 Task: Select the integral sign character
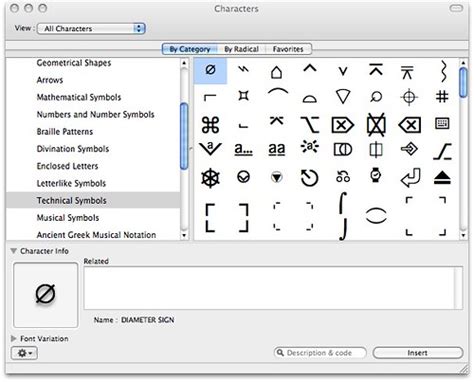point(343,216)
